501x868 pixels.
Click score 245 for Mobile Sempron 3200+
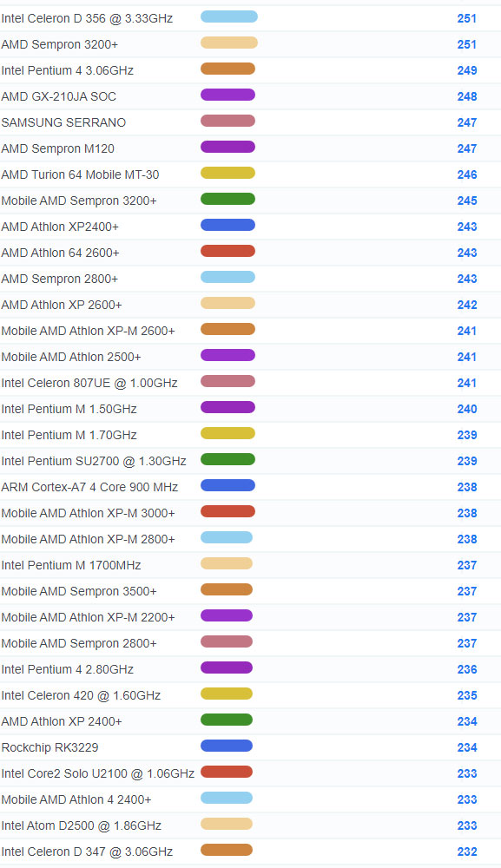(x=466, y=201)
